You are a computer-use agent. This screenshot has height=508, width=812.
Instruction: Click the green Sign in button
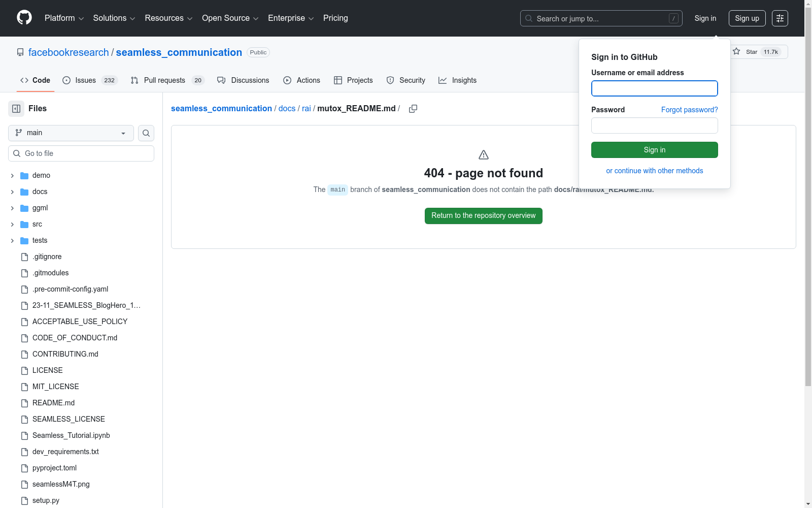point(655,150)
